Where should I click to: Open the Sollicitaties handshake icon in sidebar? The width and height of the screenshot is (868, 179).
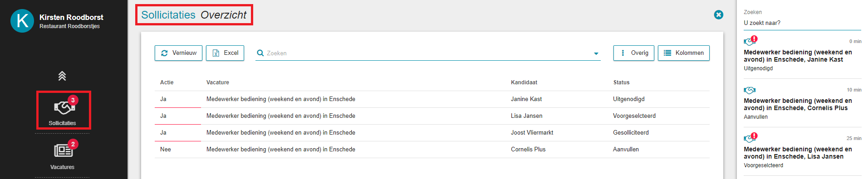pyautogui.click(x=64, y=107)
